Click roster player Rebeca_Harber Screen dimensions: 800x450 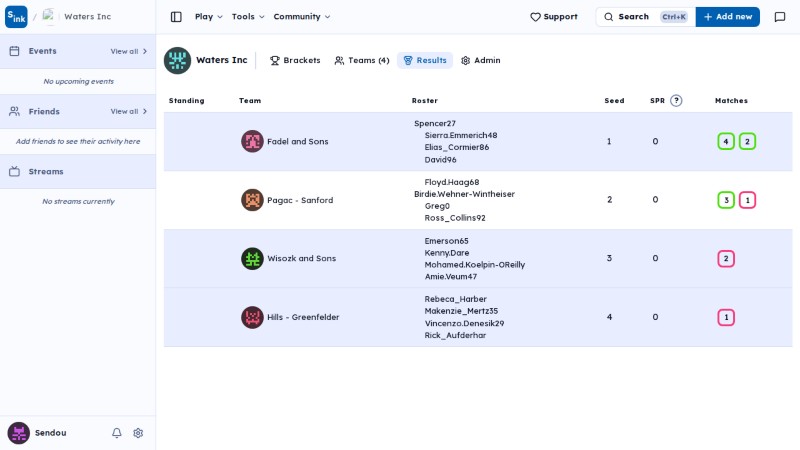pyautogui.click(x=456, y=299)
